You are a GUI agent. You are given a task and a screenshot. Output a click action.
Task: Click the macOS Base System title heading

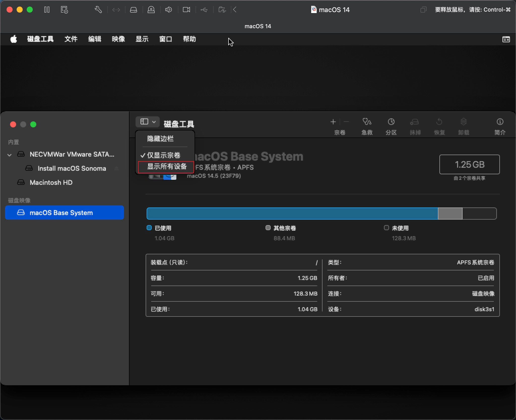coord(249,156)
